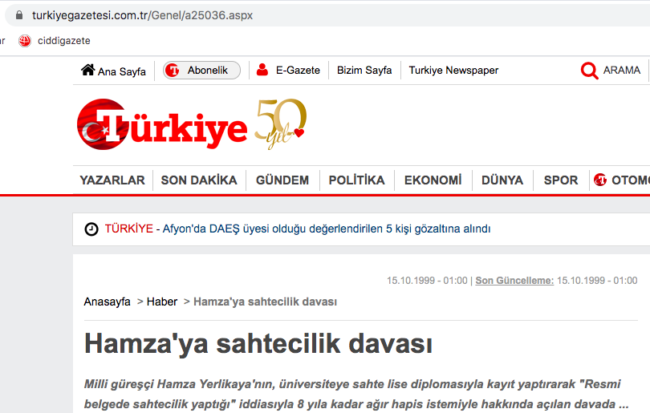This screenshot has width=650, height=413.
Task: Open the DÜNYA news section
Action: click(x=502, y=181)
